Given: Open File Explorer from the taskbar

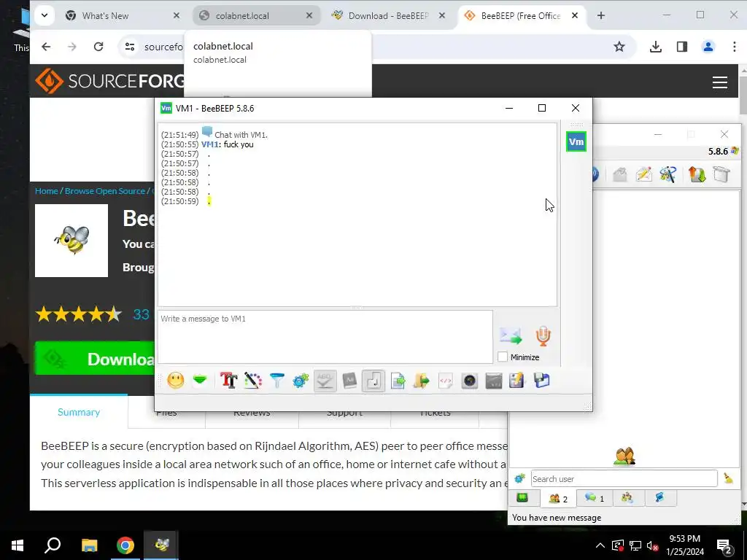Looking at the screenshot, I should pos(89,545).
